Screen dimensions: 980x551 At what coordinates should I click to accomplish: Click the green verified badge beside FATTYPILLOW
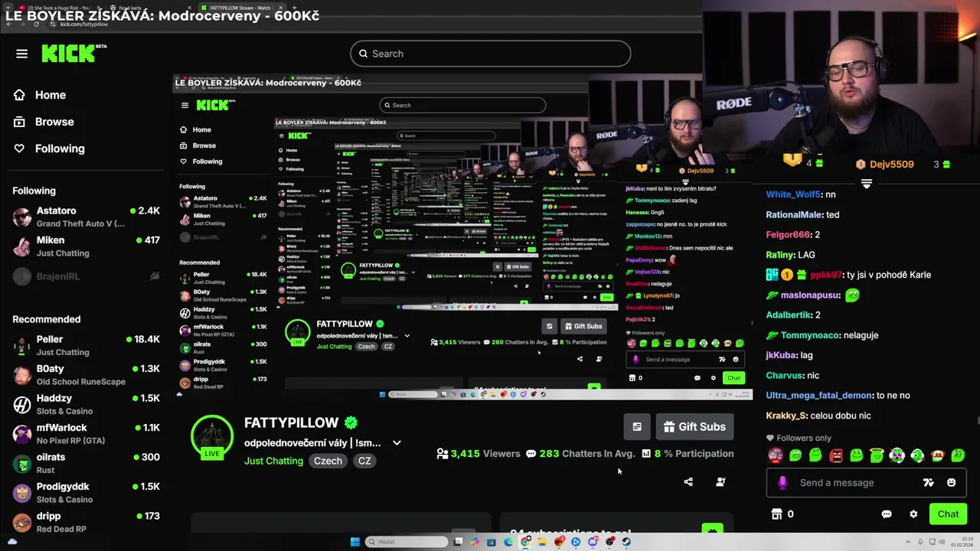[x=351, y=422]
